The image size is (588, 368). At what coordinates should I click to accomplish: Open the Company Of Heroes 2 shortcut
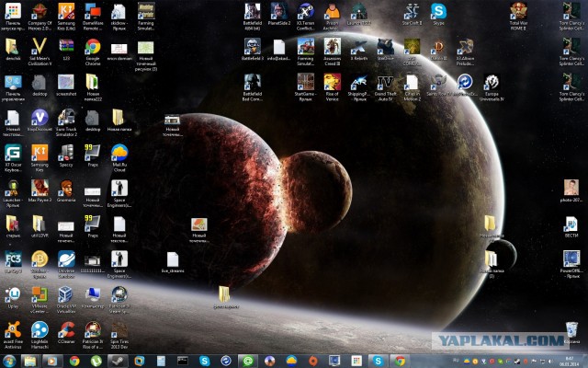(x=40, y=17)
